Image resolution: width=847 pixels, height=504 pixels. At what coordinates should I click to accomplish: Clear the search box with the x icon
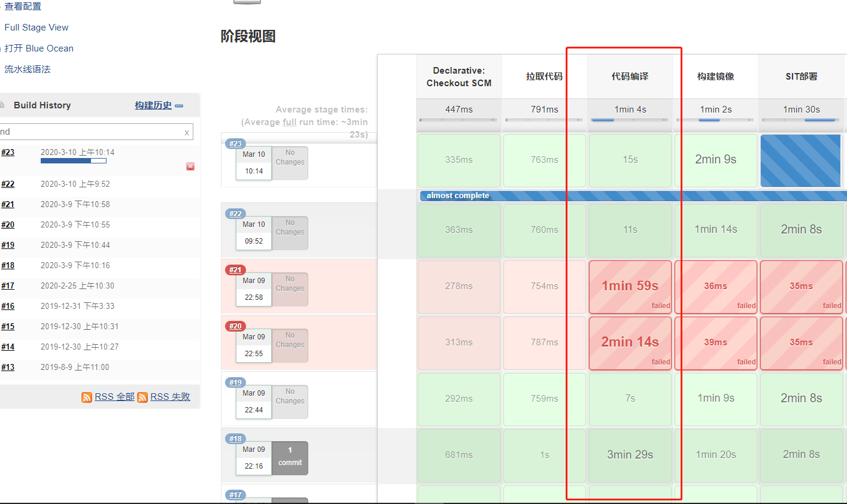[186, 132]
